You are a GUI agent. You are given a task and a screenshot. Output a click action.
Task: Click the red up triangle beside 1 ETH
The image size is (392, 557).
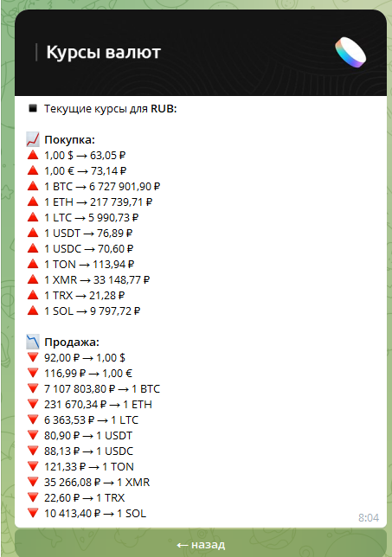pyautogui.click(x=33, y=202)
